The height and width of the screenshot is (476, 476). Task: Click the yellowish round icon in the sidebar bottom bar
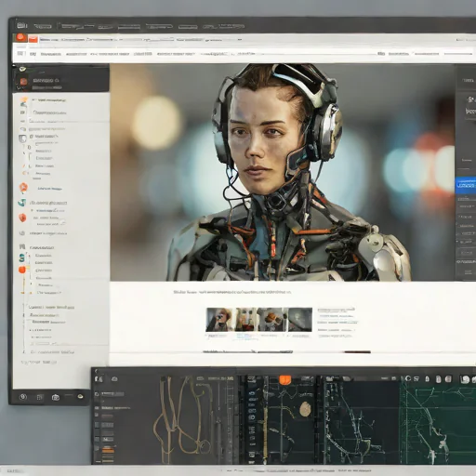pos(80,396)
